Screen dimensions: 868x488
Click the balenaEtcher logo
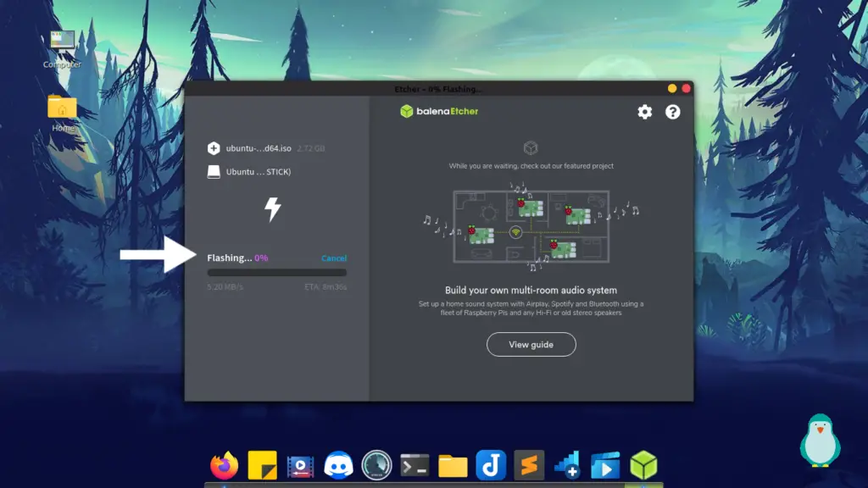tap(439, 111)
